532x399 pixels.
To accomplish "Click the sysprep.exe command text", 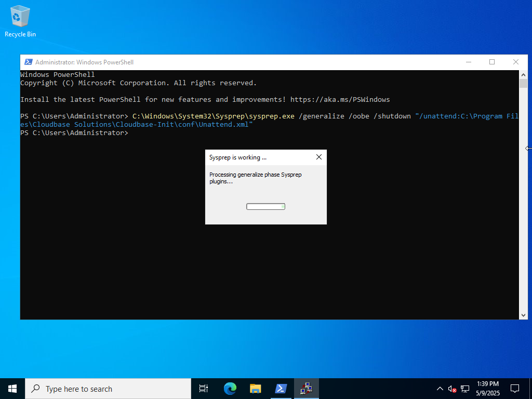I will pyautogui.click(x=214, y=116).
